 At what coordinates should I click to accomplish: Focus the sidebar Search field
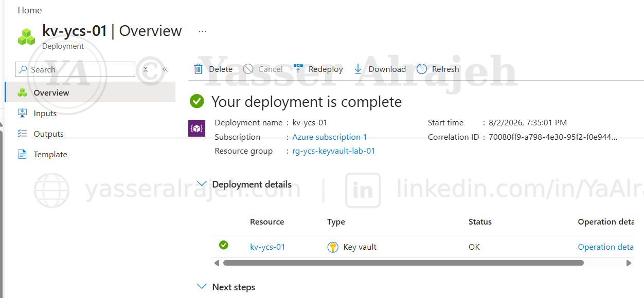pyautogui.click(x=75, y=69)
